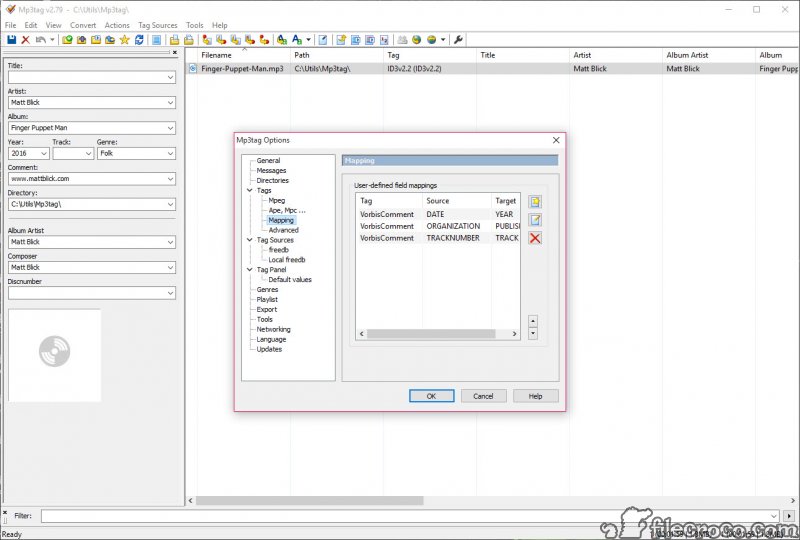Click the move mapping up arrow button
800x540 pixels.
(533, 321)
